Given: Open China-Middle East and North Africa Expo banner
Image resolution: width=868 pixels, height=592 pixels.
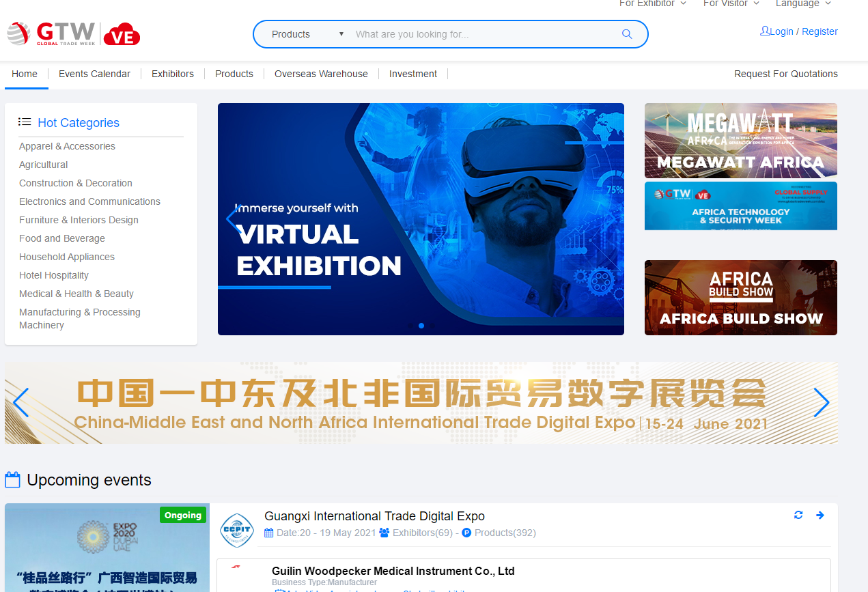Looking at the screenshot, I should pyautogui.click(x=421, y=403).
